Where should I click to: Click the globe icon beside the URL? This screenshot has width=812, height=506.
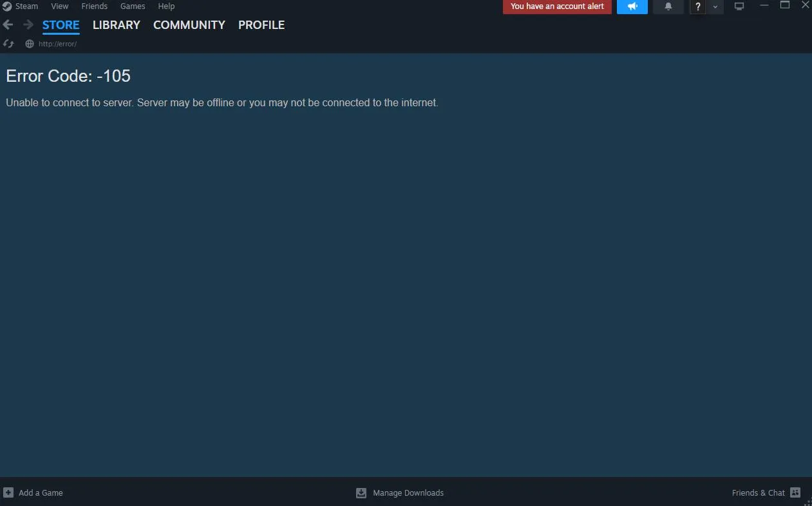click(x=29, y=44)
